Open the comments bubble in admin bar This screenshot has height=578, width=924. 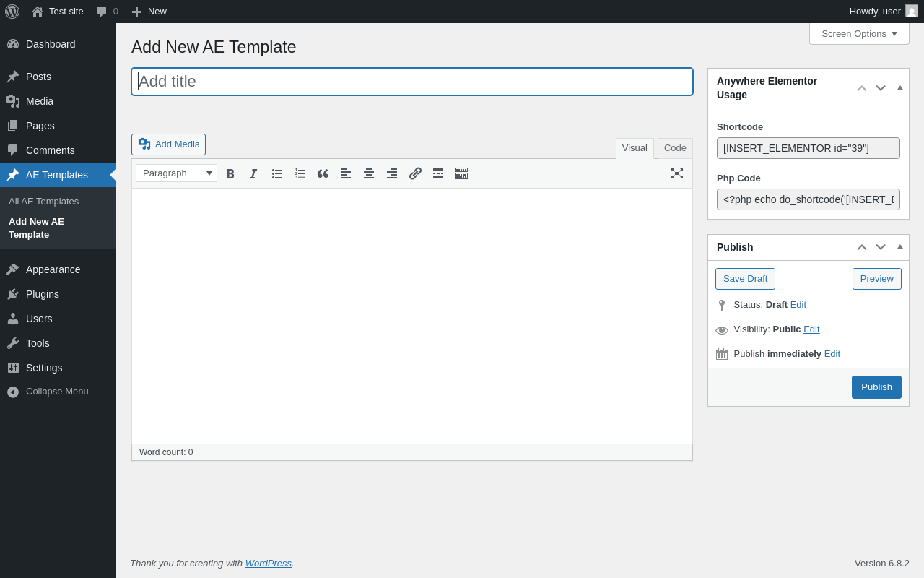pos(107,12)
